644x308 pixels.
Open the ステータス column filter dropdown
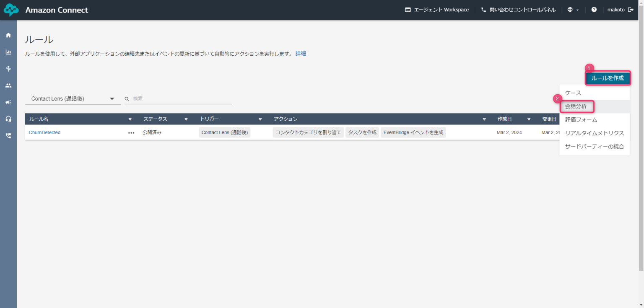(x=186, y=119)
